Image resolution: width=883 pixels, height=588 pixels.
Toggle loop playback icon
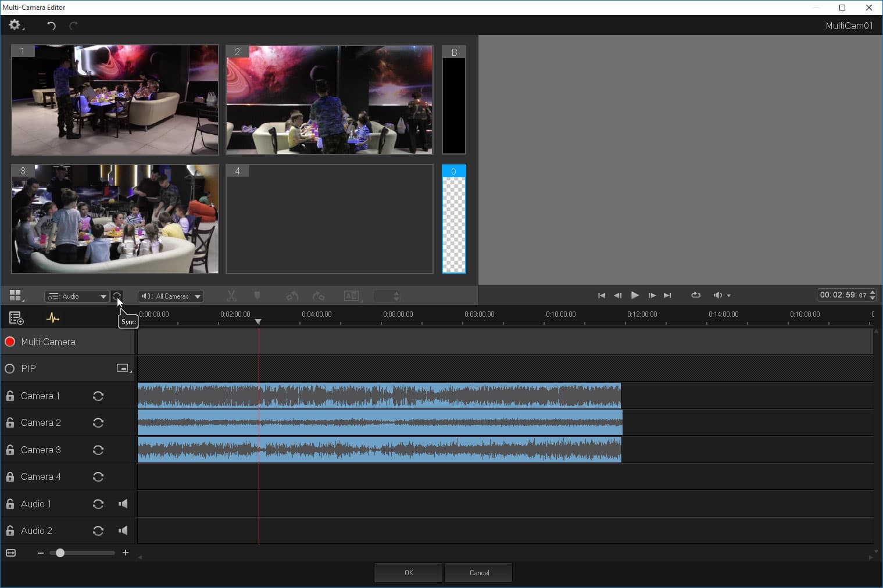click(695, 295)
